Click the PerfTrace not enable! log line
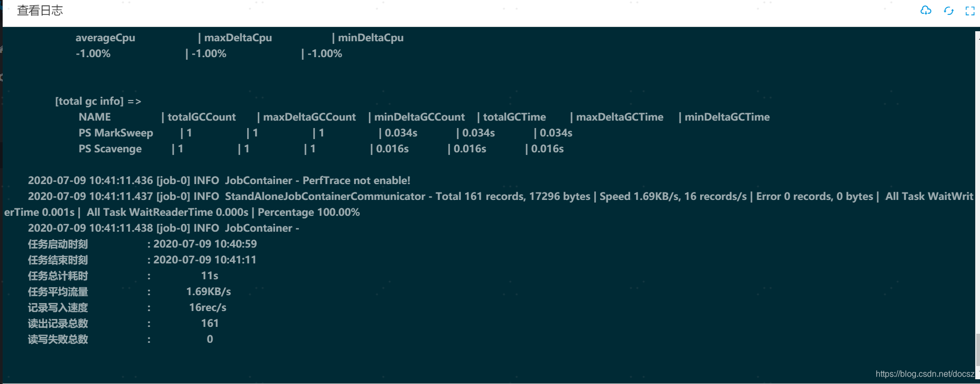This screenshot has height=384, width=980. 219,180
